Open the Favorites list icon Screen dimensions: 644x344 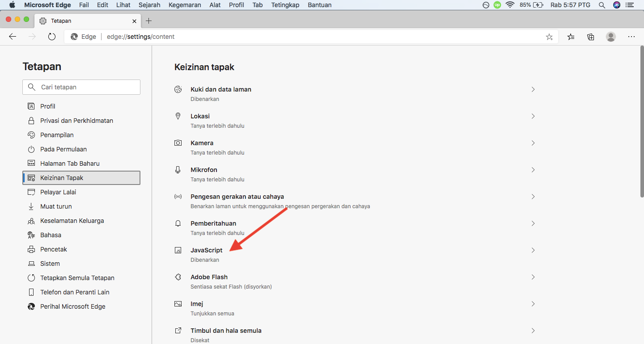pyautogui.click(x=571, y=37)
